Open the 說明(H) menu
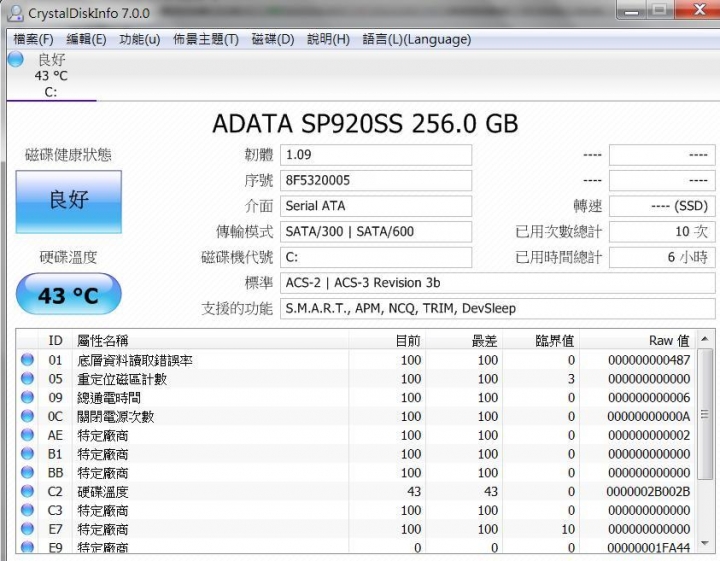Screen dimensions: 720x561 point(328,39)
